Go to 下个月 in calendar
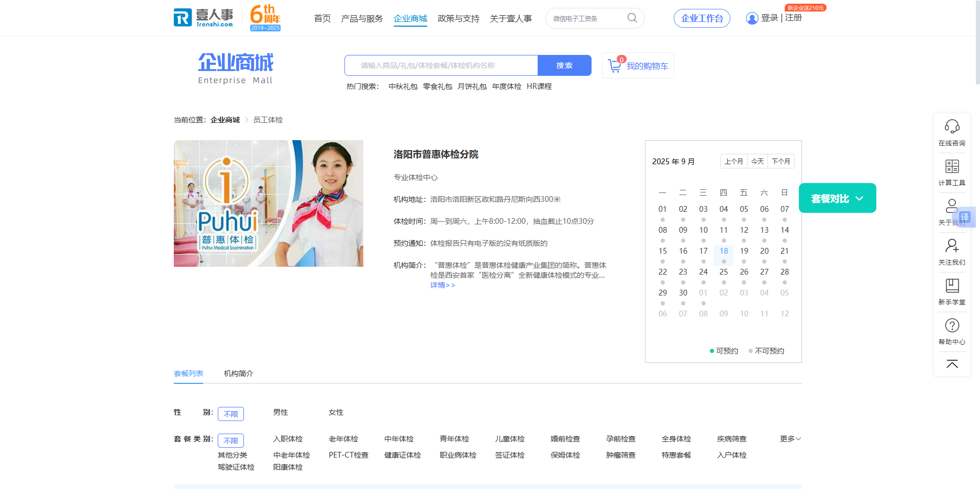The width and height of the screenshot is (980, 489). coord(781,161)
